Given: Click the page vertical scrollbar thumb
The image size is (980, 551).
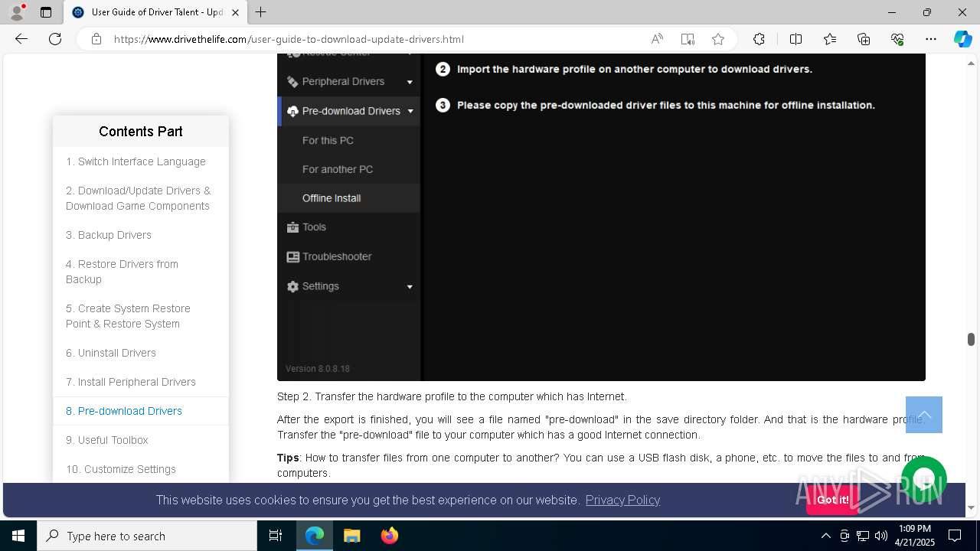Looking at the screenshot, I should (x=971, y=339).
